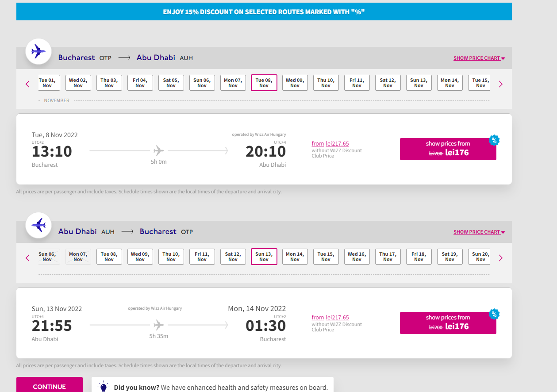Select outbound date Sat 12, Nov
The height and width of the screenshot is (392, 557).
pyautogui.click(x=388, y=83)
